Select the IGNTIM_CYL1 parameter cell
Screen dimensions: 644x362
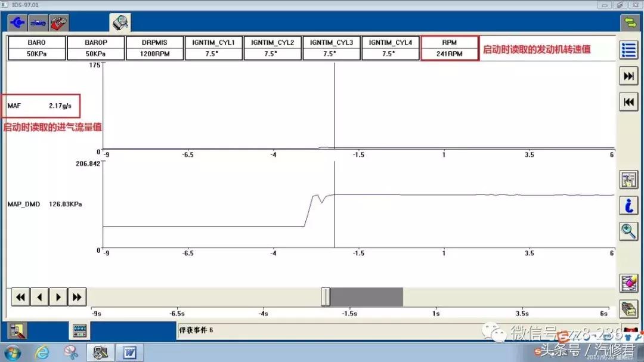pos(213,48)
